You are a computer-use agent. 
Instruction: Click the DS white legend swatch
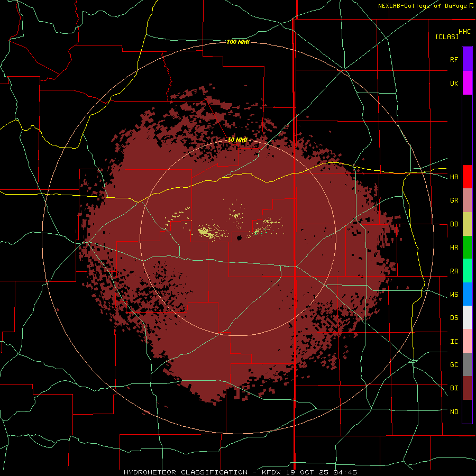(x=467, y=317)
